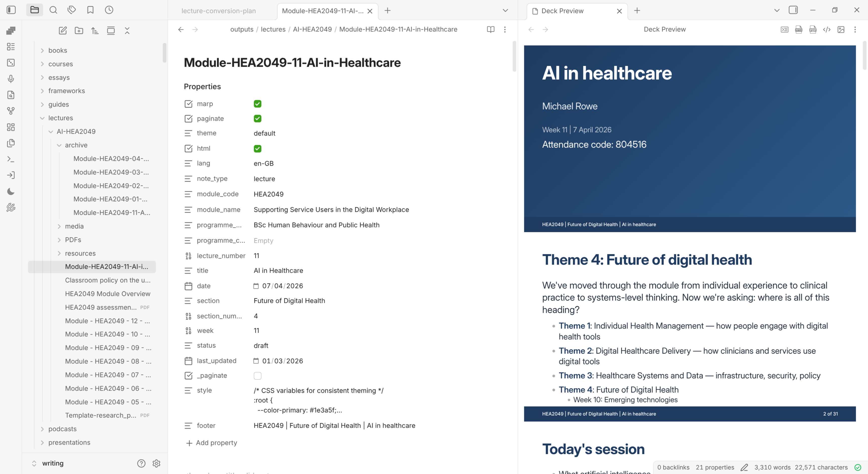Expand the podcasts folder
The height and width of the screenshot is (474, 868).
coord(62,429)
